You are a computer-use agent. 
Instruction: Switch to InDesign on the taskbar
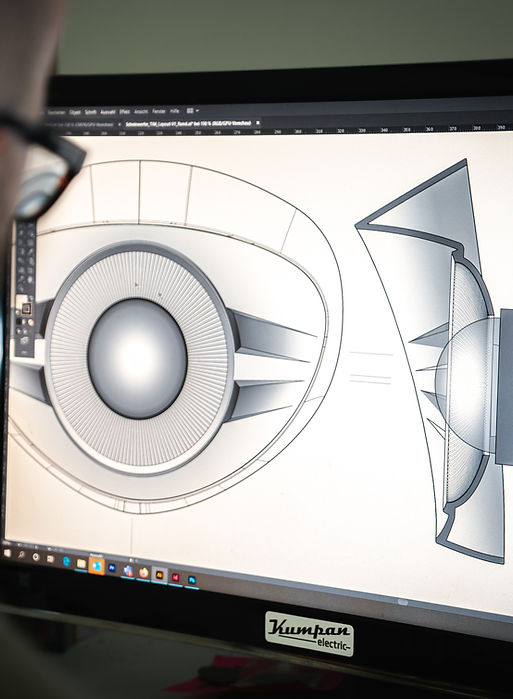[176, 577]
